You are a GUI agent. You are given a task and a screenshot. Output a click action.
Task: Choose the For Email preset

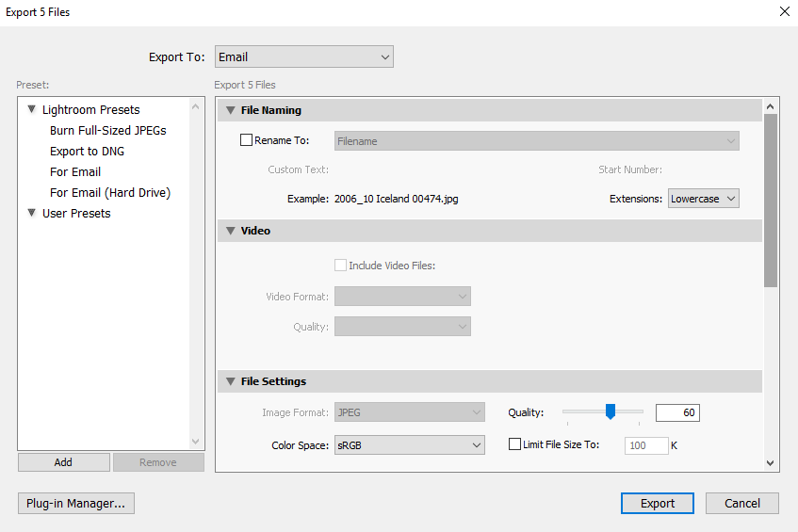pyautogui.click(x=75, y=172)
